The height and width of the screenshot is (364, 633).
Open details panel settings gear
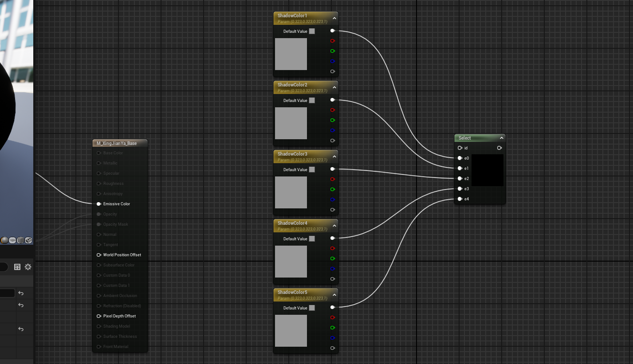point(28,267)
